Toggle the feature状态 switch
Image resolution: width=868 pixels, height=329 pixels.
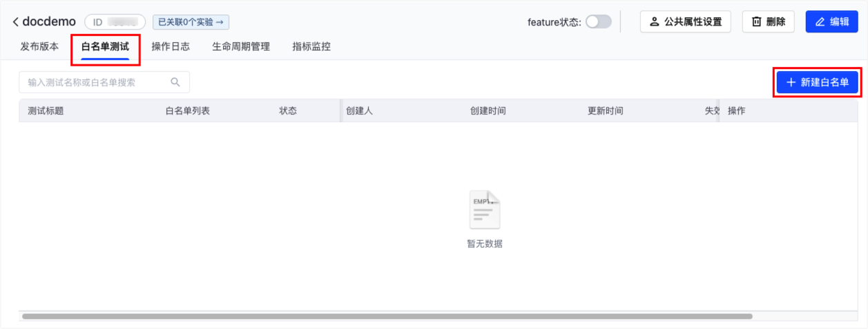[x=598, y=21]
